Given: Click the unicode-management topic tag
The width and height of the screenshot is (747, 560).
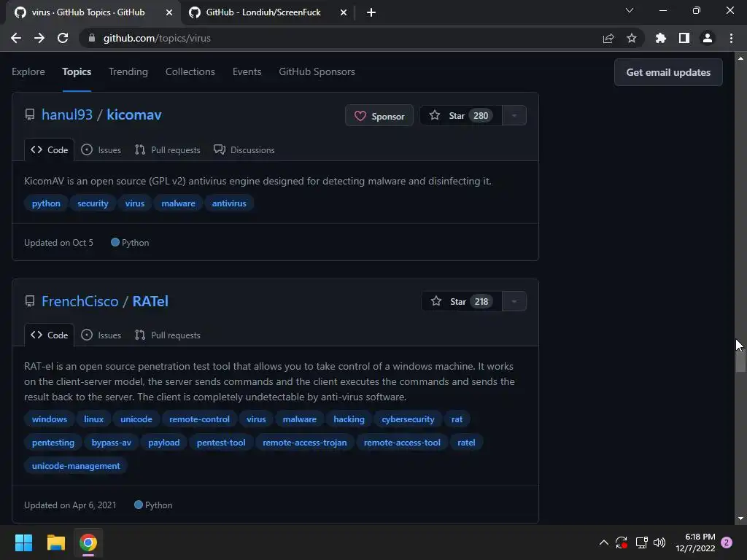Looking at the screenshot, I should (76, 466).
